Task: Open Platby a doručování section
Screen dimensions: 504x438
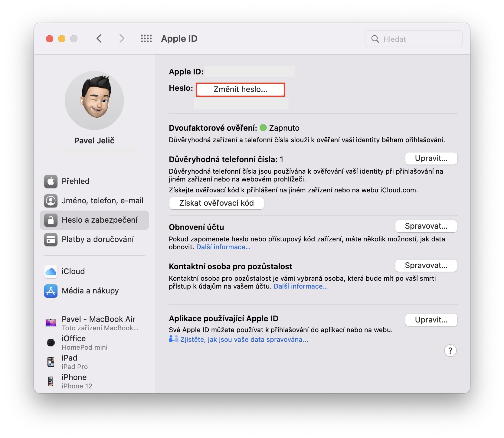Action: click(x=94, y=240)
